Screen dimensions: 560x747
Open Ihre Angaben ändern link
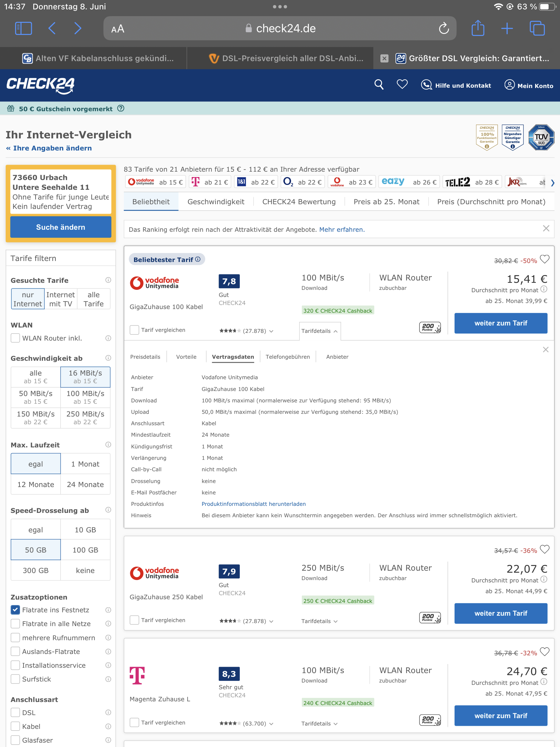coord(49,148)
